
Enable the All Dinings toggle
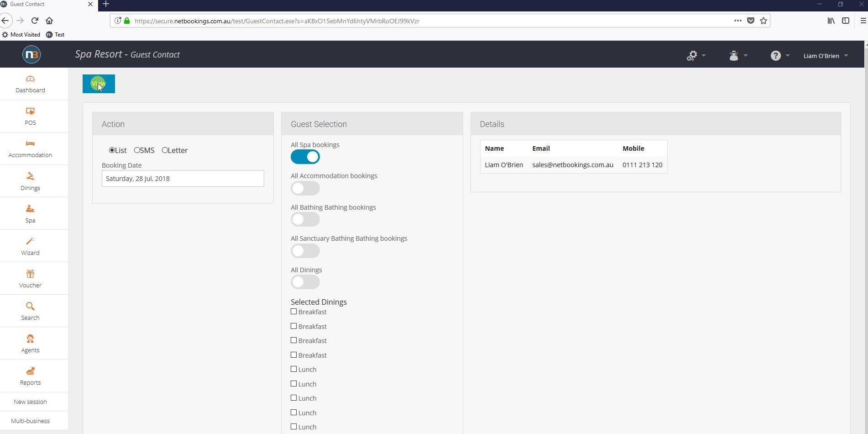305,282
